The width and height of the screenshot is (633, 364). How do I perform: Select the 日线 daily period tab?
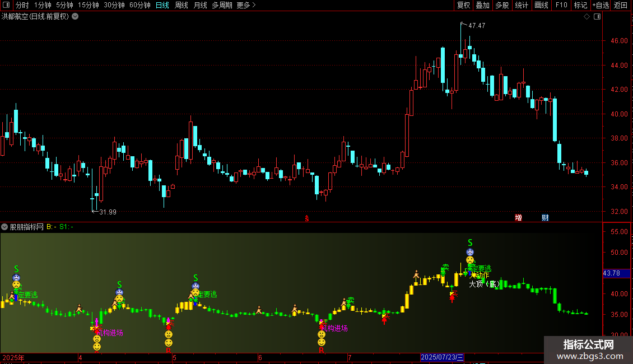(x=162, y=5)
